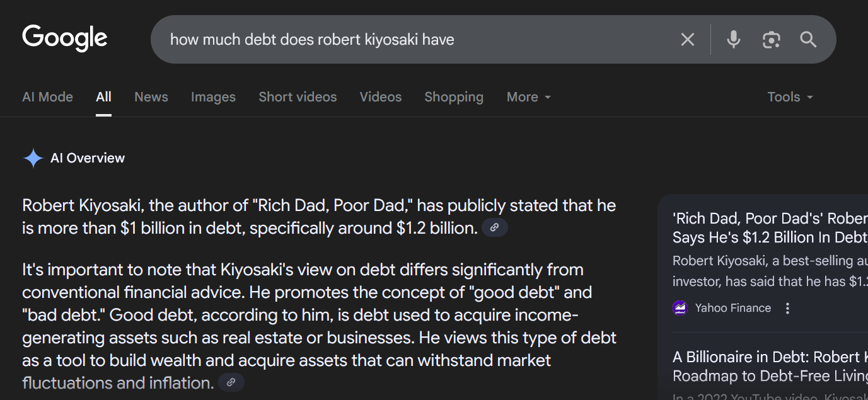Click the Google logo

(x=65, y=38)
